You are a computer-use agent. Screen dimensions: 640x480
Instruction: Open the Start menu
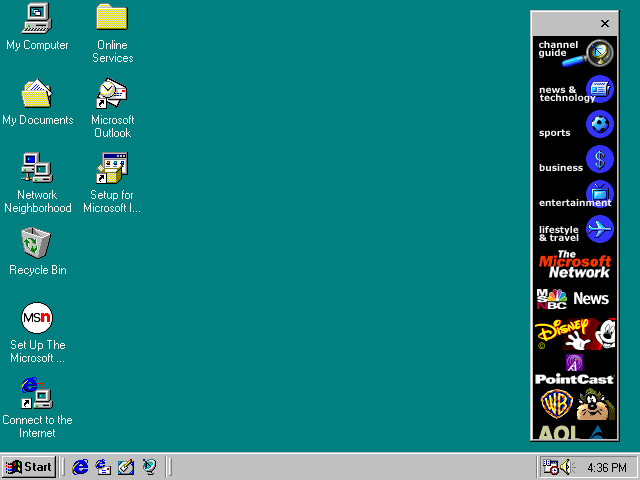pyautogui.click(x=28, y=466)
